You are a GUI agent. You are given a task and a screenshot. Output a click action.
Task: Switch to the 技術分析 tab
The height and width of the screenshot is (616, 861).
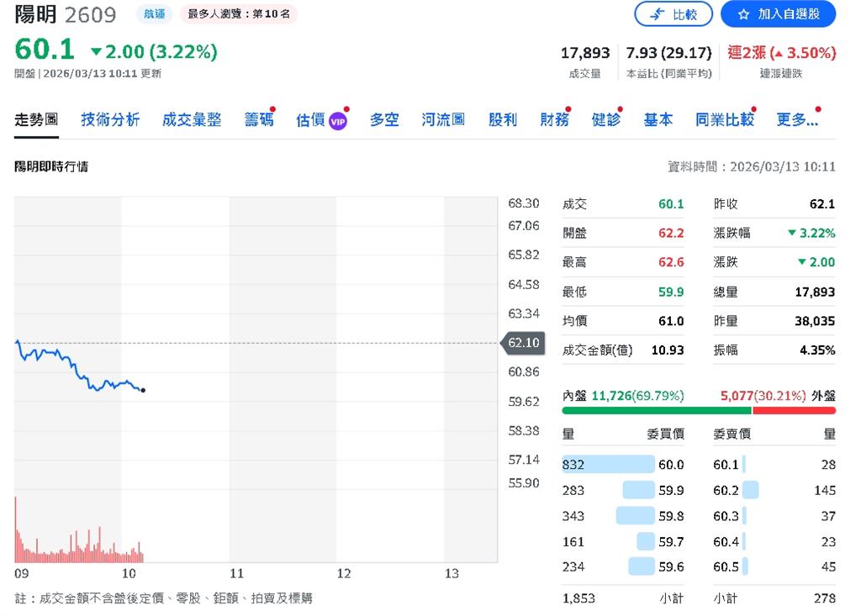[x=110, y=119]
